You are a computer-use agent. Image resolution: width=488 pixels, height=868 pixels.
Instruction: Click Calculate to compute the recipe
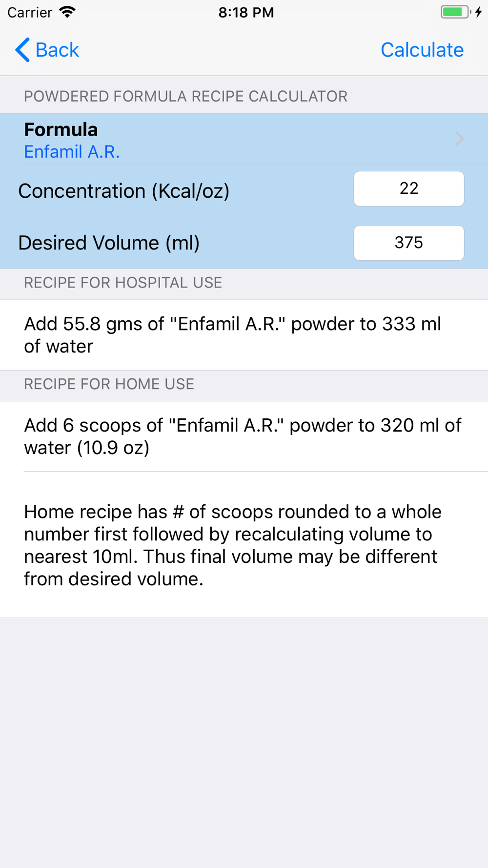tap(422, 50)
